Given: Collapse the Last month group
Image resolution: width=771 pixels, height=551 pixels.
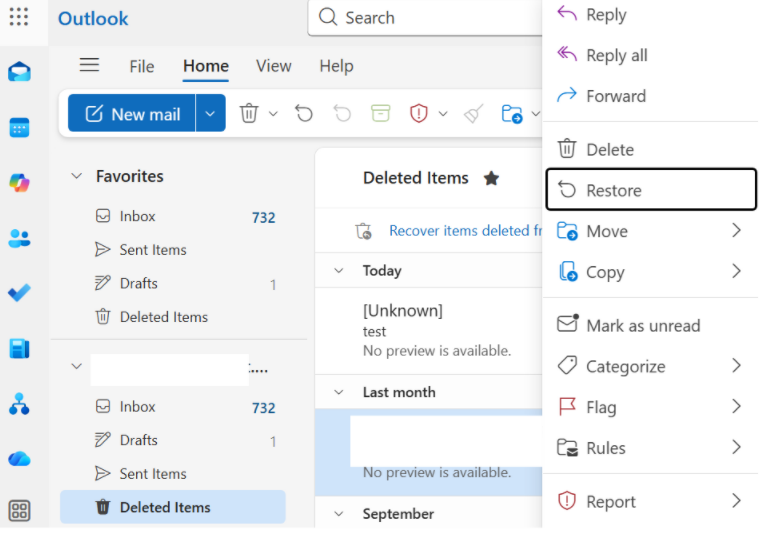Looking at the screenshot, I should tap(339, 392).
